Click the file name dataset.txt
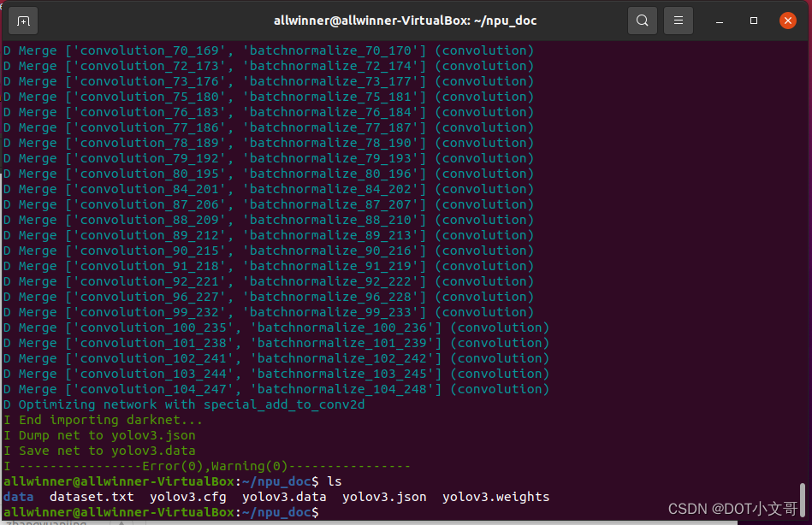 92,497
